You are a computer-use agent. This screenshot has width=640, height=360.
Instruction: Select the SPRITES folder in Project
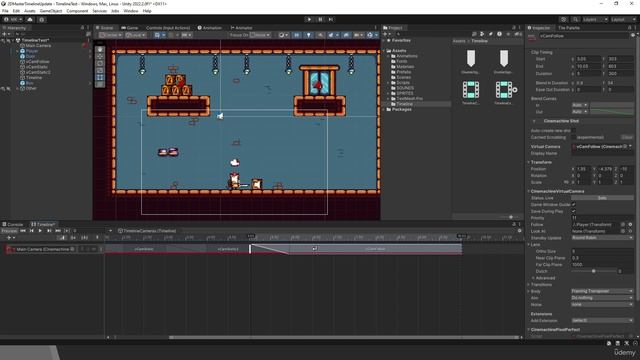(x=405, y=93)
